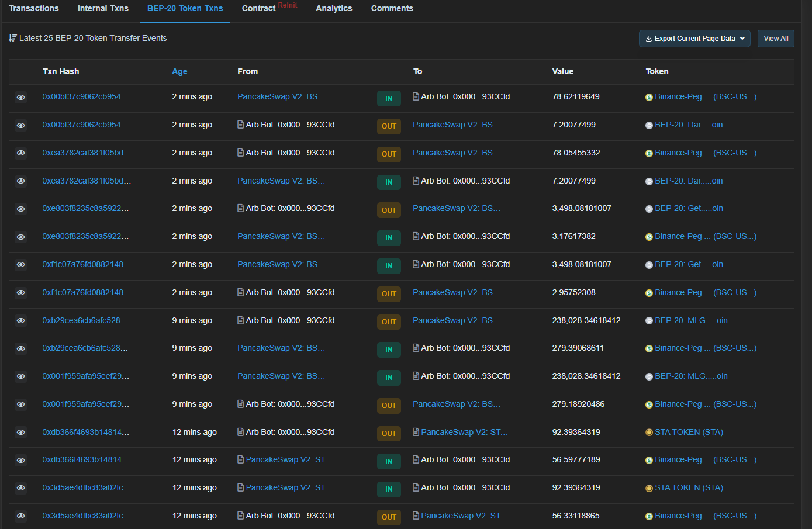The width and height of the screenshot is (812, 529).
Task: Open STA TOKEN (STA) in 0x3d5ae4dfbc83a02fc IN row
Action: pyautogui.click(x=689, y=487)
